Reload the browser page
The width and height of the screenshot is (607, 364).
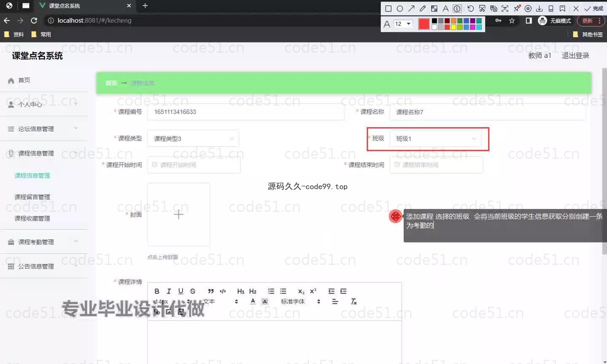point(34,20)
